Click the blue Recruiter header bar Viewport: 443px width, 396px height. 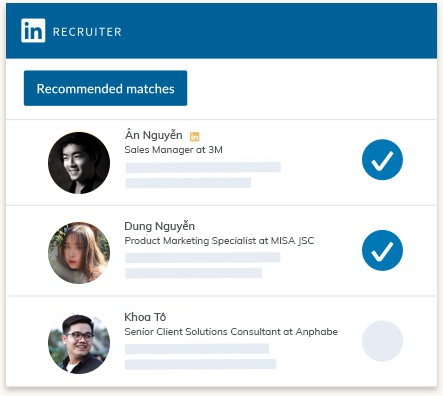221,31
